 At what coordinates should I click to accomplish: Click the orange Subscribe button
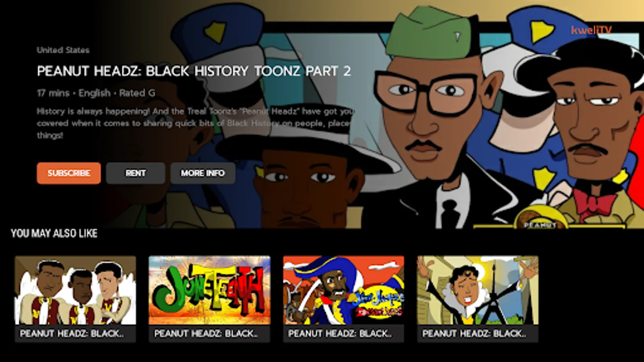tap(69, 173)
